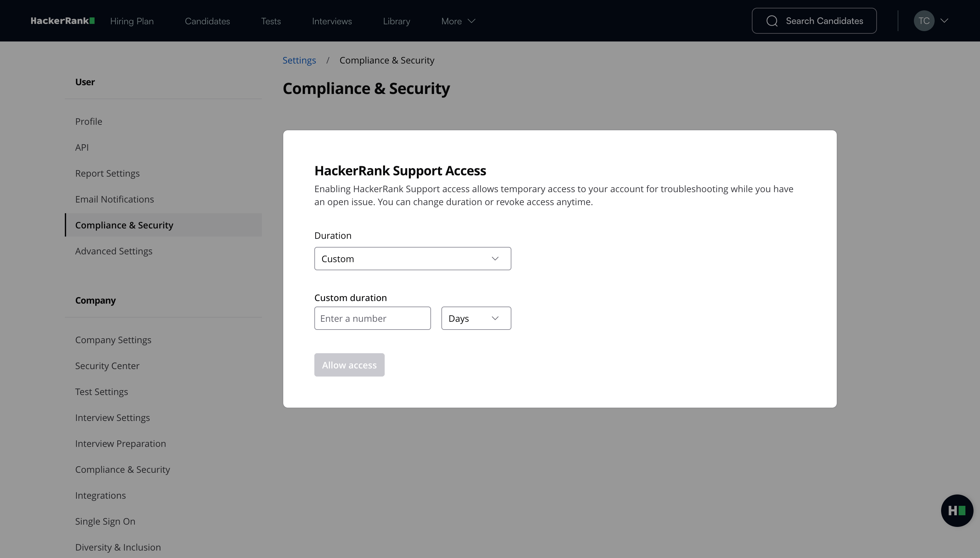
Task: Open the Duration dropdown set to Custom
Action: pyautogui.click(x=413, y=259)
